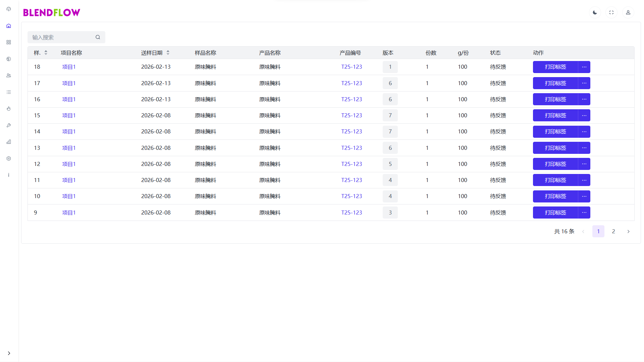Sort by 送样日期 column arrows
Screen dimensions: 644x362
pos(168,53)
